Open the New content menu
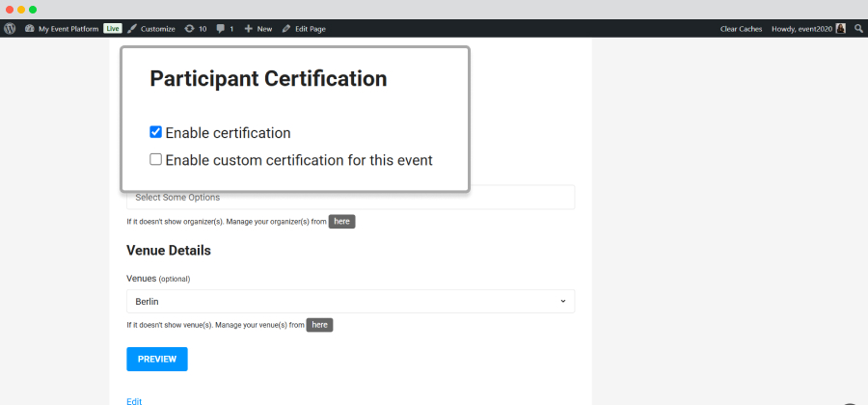Screen dimensions: 868x405 click(x=258, y=29)
